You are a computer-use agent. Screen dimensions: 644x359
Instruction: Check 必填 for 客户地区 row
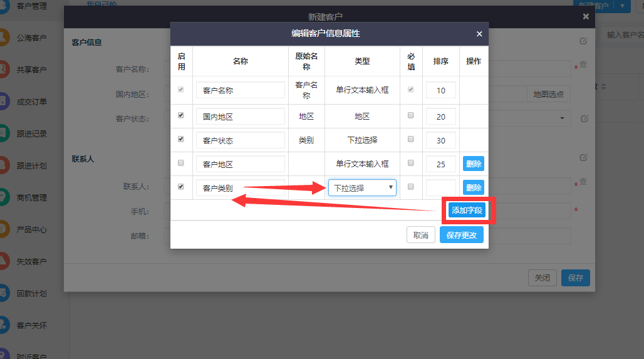pos(411,163)
